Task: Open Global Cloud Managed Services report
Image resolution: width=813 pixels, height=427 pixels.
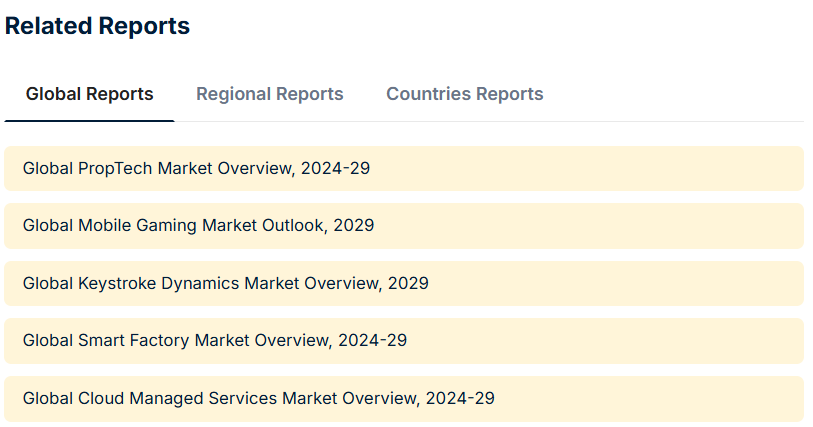Action: point(404,398)
